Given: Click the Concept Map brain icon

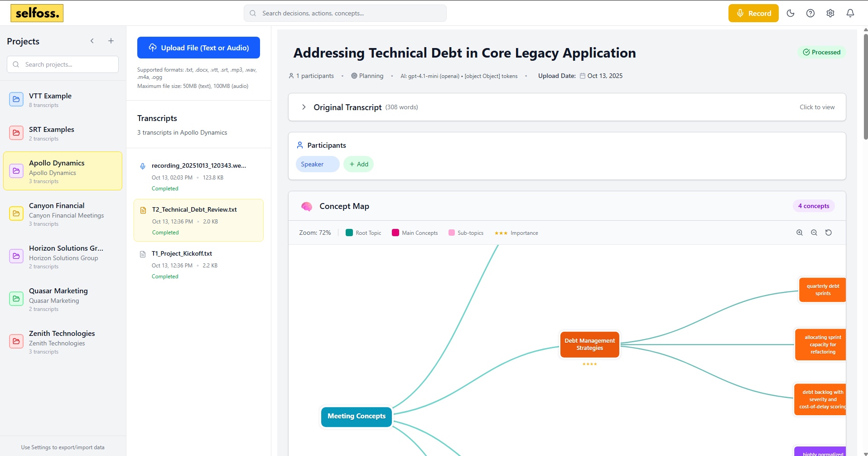Looking at the screenshot, I should point(307,206).
